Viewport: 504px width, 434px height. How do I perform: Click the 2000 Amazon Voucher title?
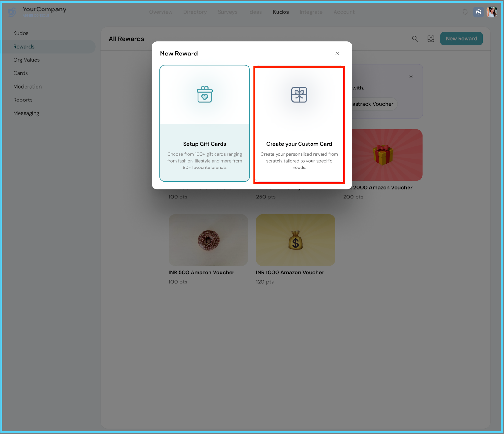(x=382, y=187)
